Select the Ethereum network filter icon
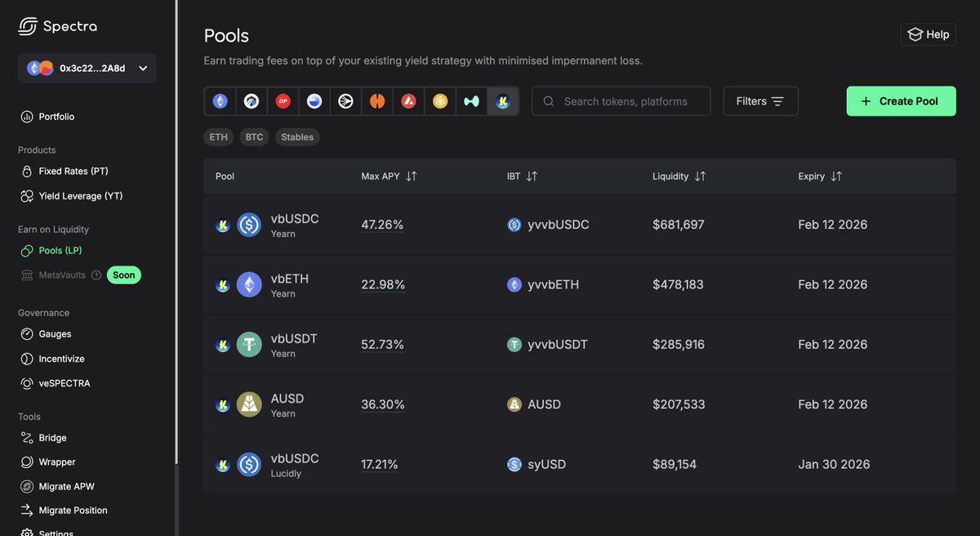 click(220, 101)
